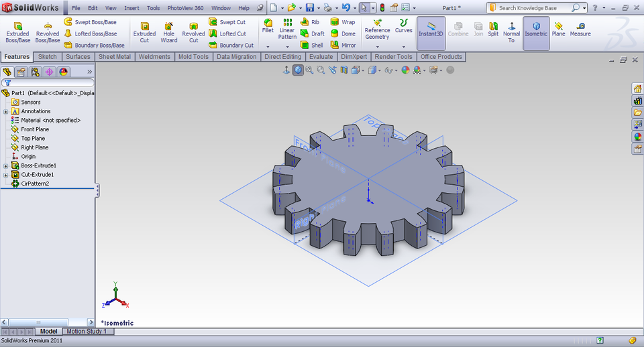Screen dimensions: 644x347
Task: Expand the Annotations tree node
Action: coord(6,111)
